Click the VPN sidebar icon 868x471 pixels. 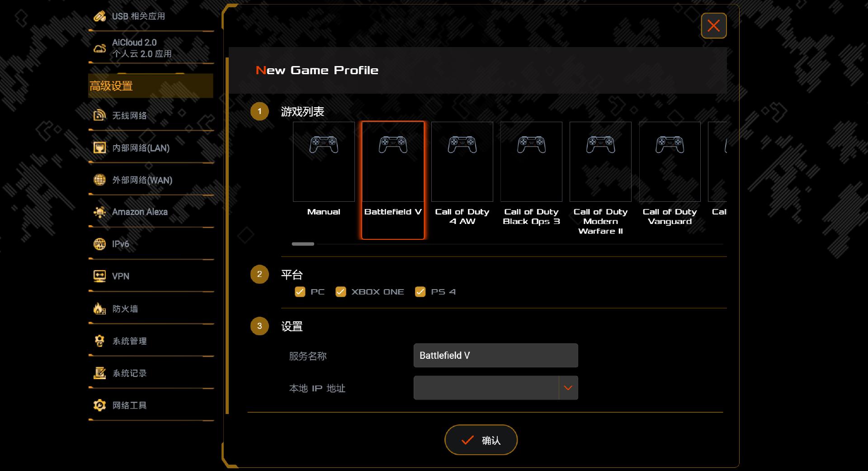[99, 276]
